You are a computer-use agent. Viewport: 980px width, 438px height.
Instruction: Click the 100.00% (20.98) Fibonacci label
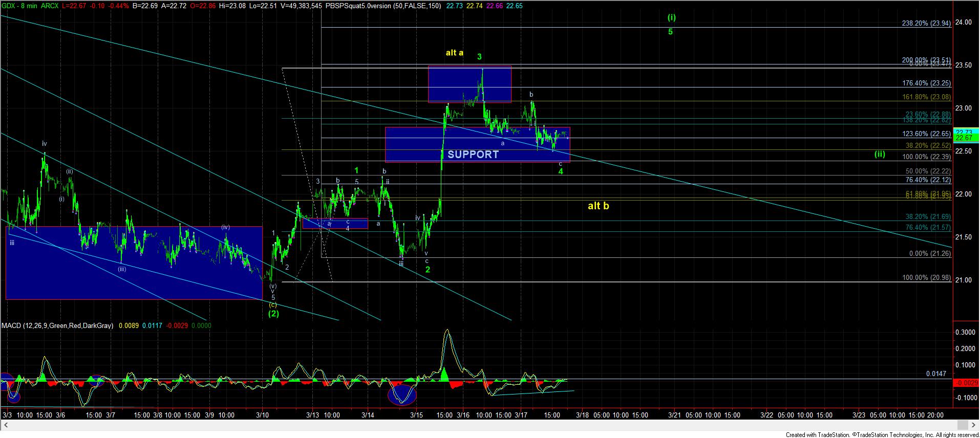click(x=926, y=277)
